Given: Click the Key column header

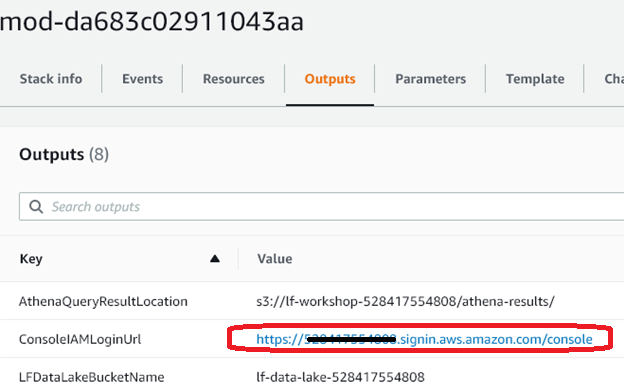Looking at the screenshot, I should click(31, 259).
